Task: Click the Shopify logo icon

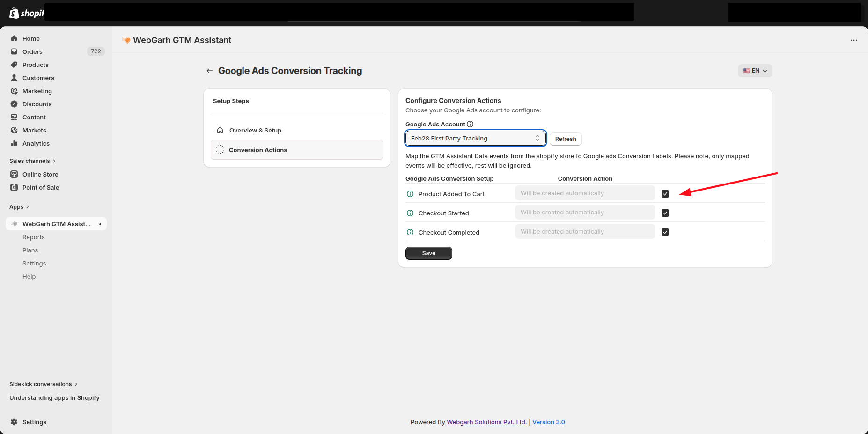Action: [x=14, y=13]
